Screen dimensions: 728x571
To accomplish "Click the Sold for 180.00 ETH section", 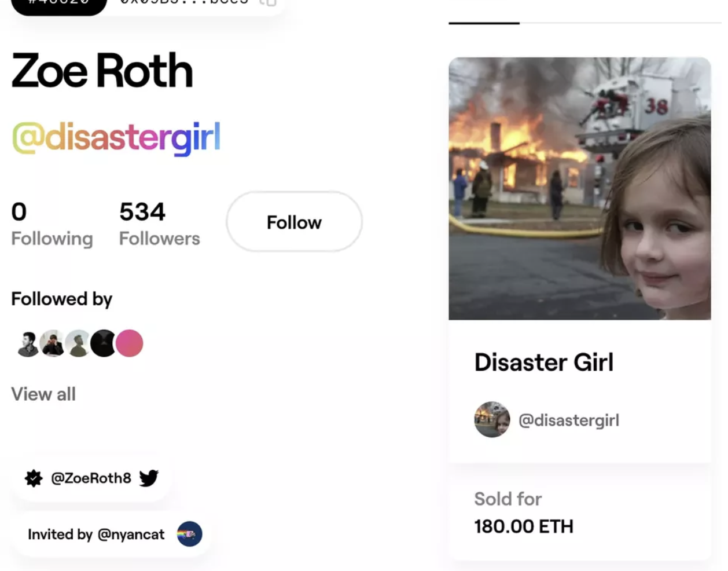I will click(579, 512).
